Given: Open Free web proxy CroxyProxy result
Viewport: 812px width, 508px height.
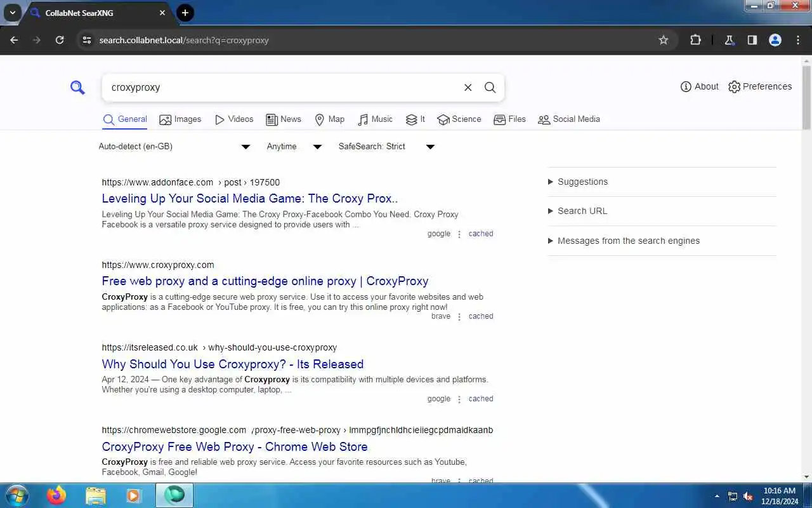Looking at the screenshot, I should point(265,281).
